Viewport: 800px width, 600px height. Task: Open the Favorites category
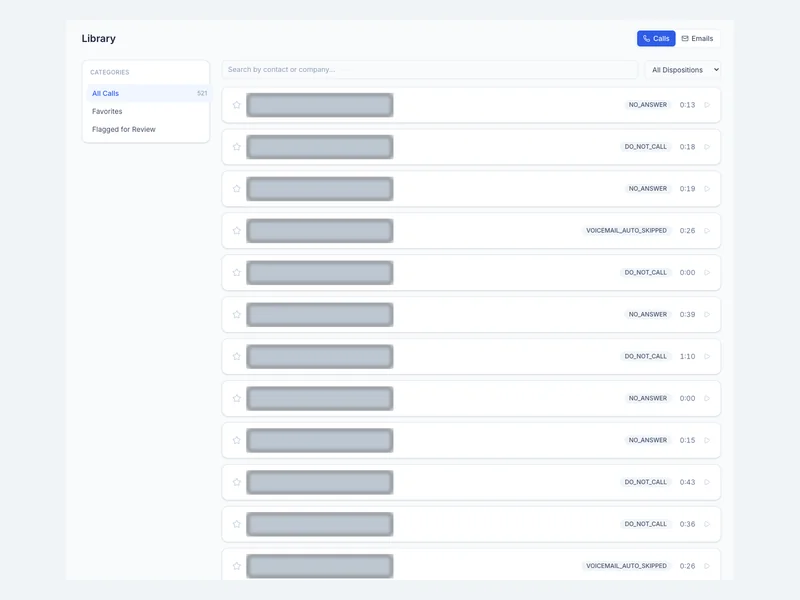tap(148, 111)
